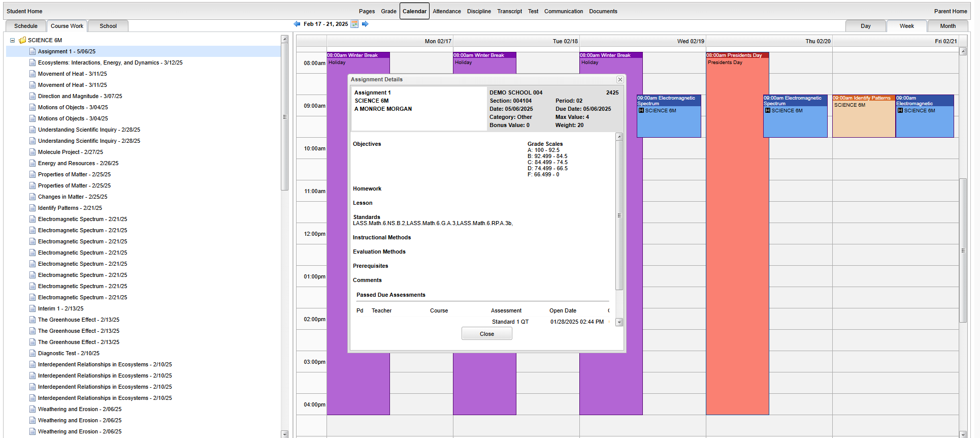This screenshot has height=438, width=980.
Task: Select Molecule Project - 2/27/25
Action: tap(71, 152)
